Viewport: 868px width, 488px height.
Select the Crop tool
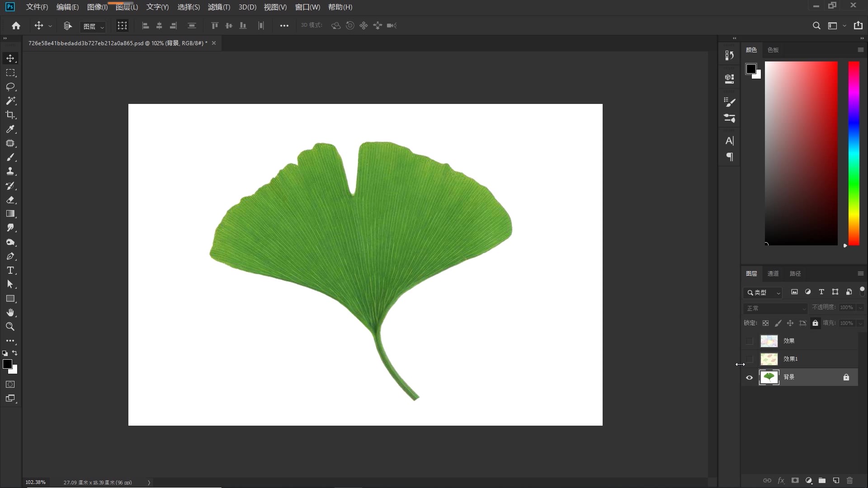(10, 115)
